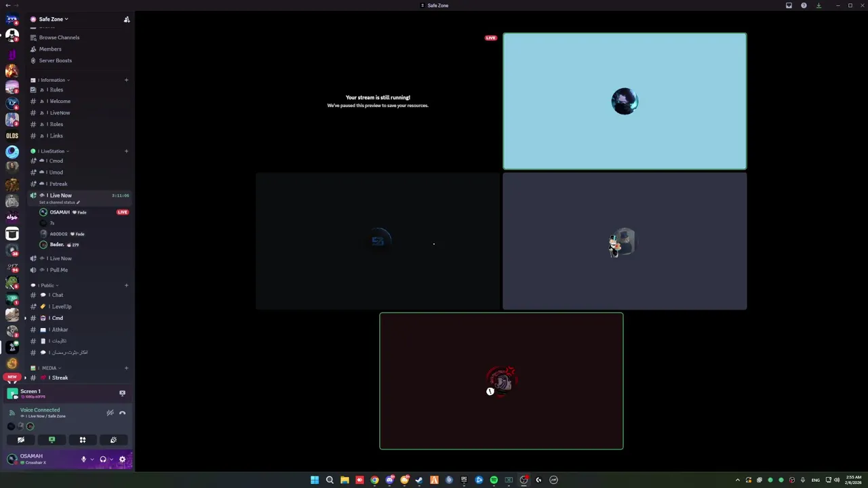Open Windows Search in the taskbar

330,480
